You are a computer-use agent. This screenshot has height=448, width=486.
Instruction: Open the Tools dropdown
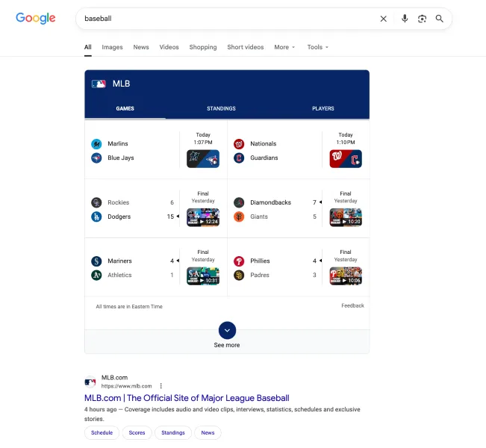(318, 47)
